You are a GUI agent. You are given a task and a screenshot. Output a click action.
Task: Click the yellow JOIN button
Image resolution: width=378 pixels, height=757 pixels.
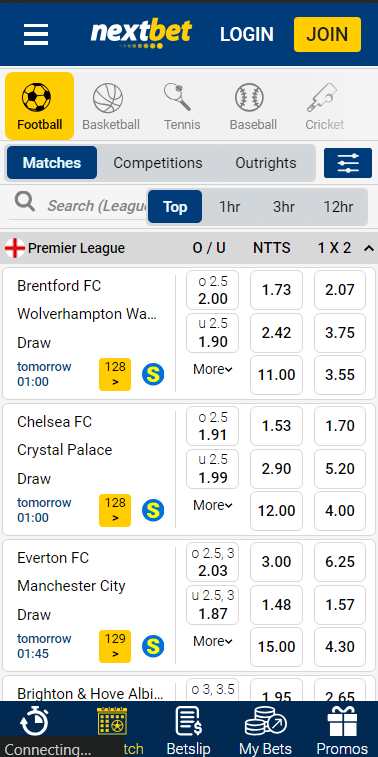pos(327,34)
